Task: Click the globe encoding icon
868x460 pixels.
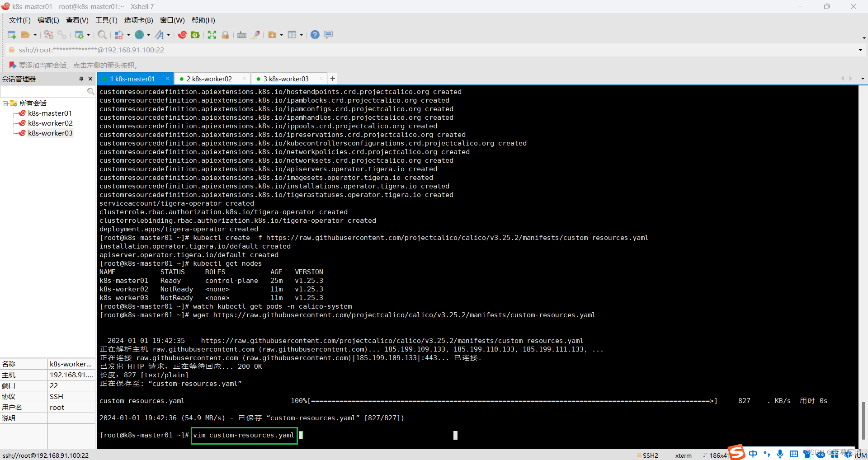Action: pyautogui.click(x=139, y=35)
